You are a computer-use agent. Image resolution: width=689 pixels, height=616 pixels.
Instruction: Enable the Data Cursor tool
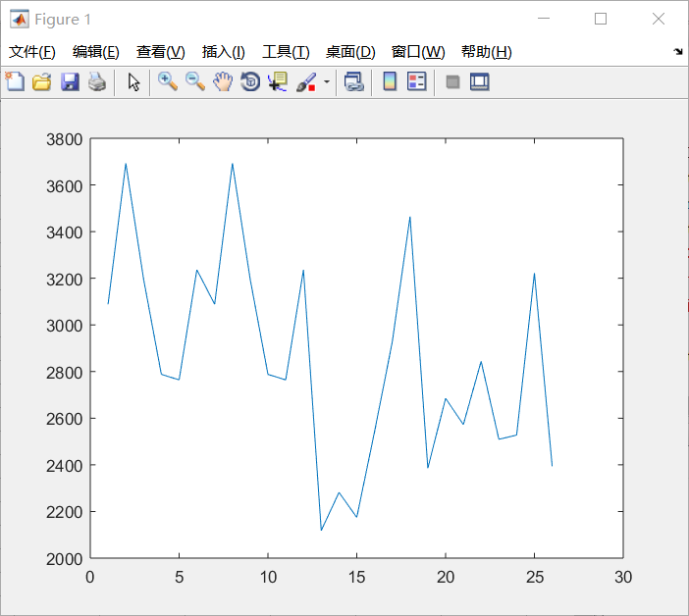(x=278, y=81)
